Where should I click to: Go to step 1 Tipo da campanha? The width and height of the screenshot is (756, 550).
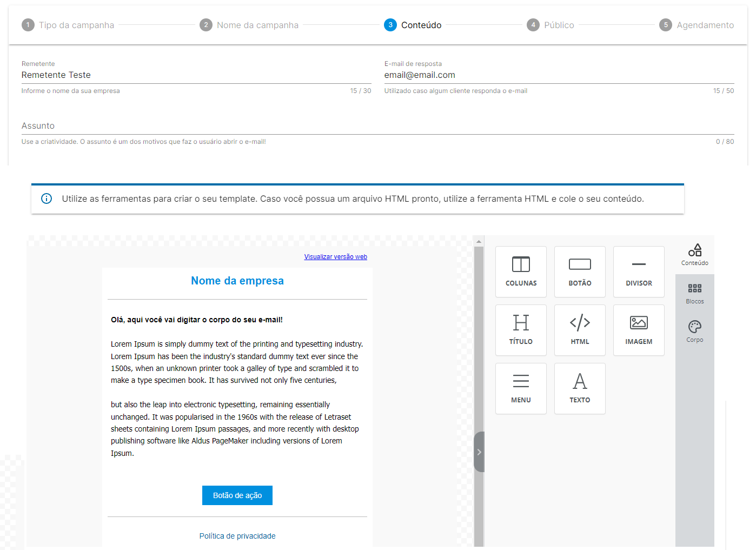[68, 25]
